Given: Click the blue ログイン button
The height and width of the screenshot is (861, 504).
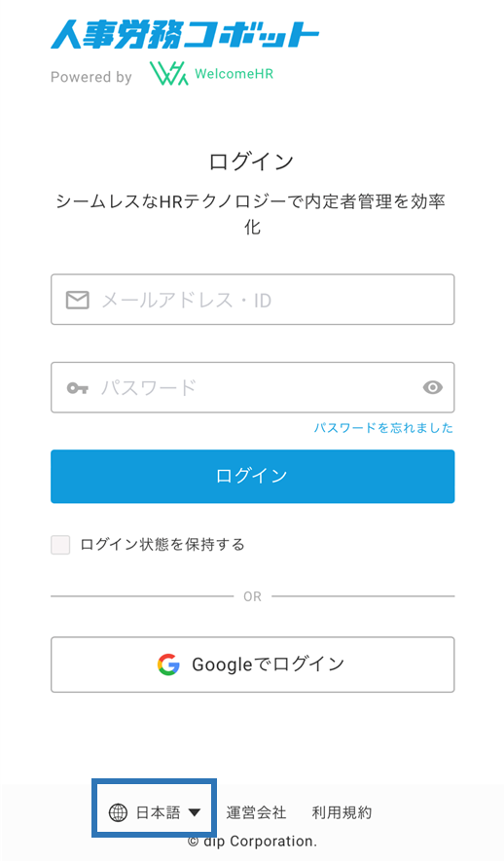Looking at the screenshot, I should (253, 476).
